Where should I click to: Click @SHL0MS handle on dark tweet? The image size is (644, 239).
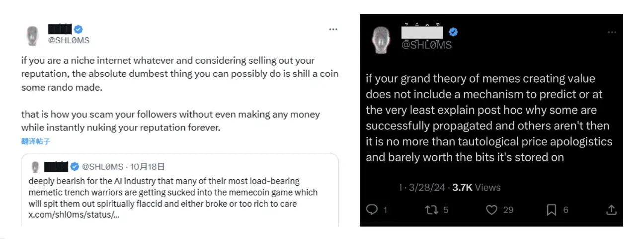point(426,45)
